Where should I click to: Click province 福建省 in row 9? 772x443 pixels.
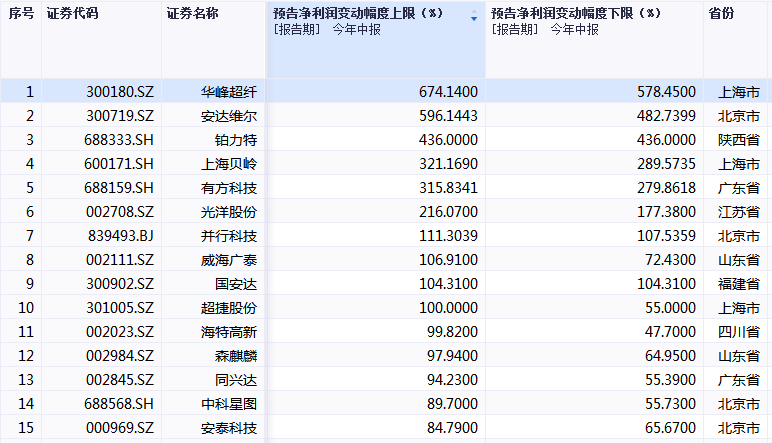[x=739, y=284]
